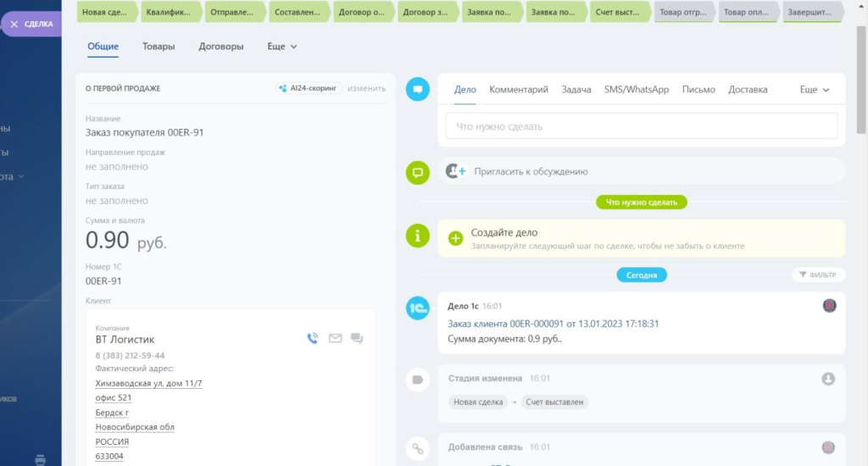
Task: Select the Доставка tab
Action: point(748,90)
